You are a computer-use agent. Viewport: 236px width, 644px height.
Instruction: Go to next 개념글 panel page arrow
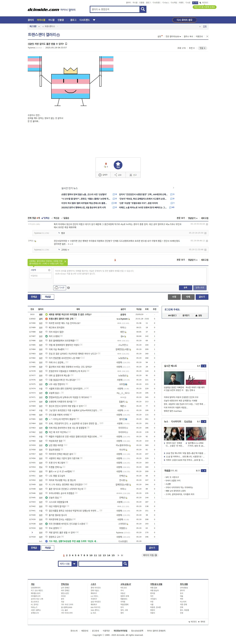pos(205,470)
